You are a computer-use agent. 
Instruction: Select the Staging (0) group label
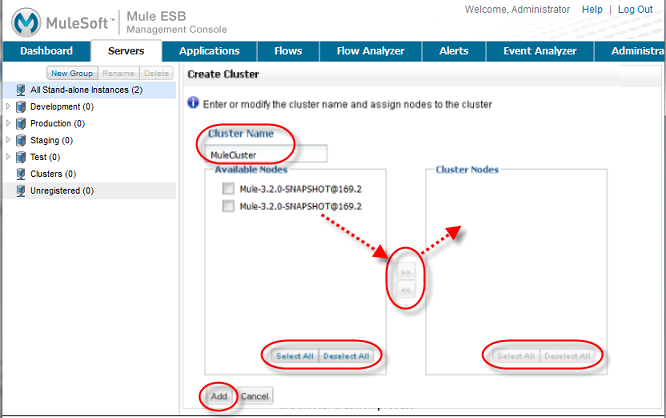pyautogui.click(x=51, y=140)
